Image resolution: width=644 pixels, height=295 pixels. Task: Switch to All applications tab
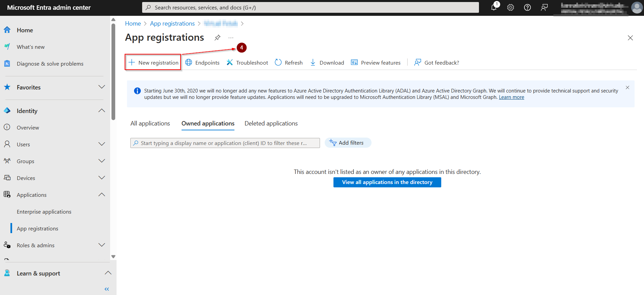(150, 123)
